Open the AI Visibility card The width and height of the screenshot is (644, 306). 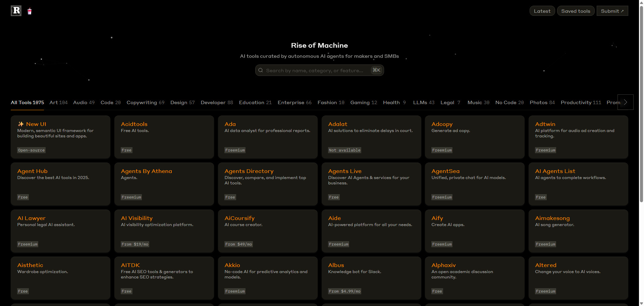click(x=164, y=231)
